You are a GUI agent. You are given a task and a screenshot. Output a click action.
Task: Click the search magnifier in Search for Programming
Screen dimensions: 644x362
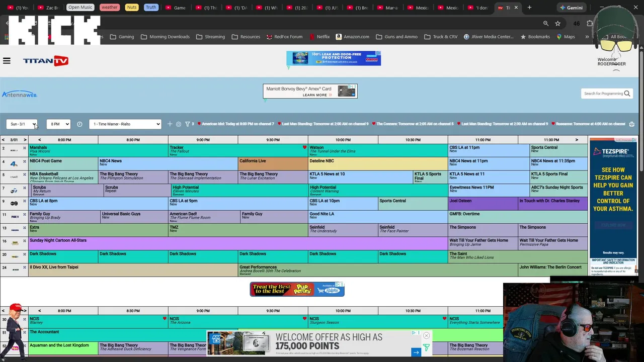[x=627, y=94]
